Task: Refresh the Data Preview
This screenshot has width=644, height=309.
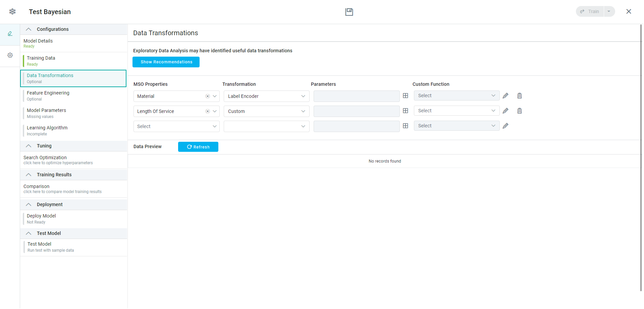Action: click(x=198, y=147)
